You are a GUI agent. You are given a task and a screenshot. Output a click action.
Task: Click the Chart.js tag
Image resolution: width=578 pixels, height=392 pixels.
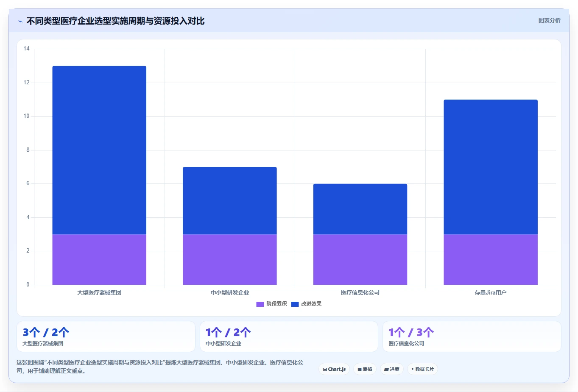tap(334, 369)
